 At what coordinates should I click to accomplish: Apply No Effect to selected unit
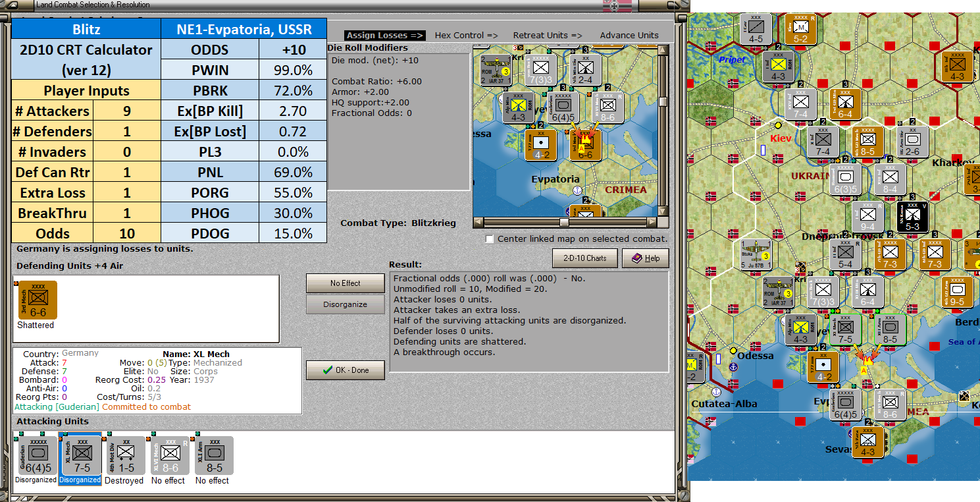tap(346, 283)
